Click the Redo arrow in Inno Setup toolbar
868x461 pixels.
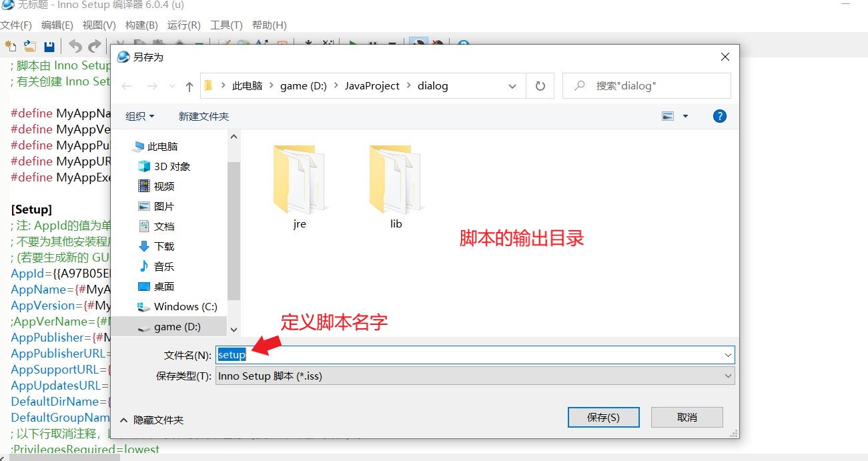pyautogui.click(x=95, y=46)
